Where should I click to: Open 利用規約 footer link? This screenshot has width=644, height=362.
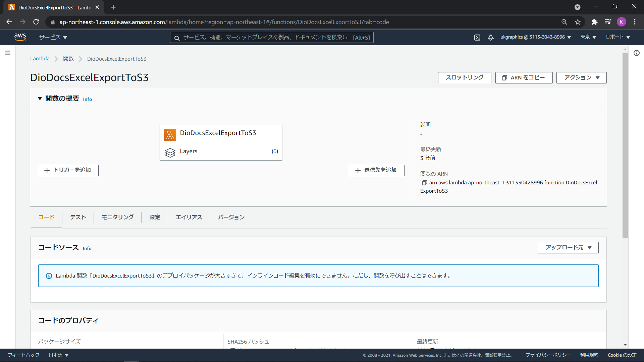point(589,355)
